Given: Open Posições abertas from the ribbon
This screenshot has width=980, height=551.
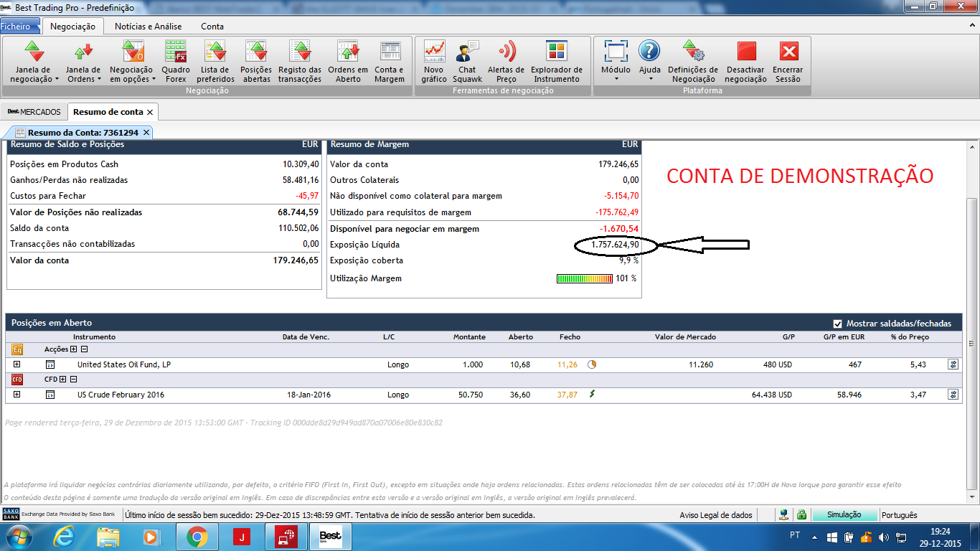Looking at the screenshot, I should pos(256,61).
